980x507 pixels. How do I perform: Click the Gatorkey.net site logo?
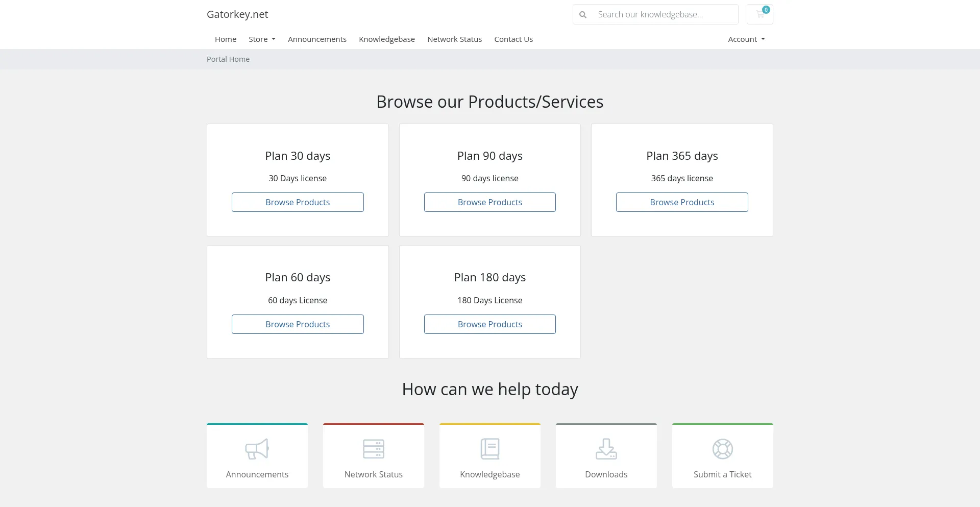237,14
